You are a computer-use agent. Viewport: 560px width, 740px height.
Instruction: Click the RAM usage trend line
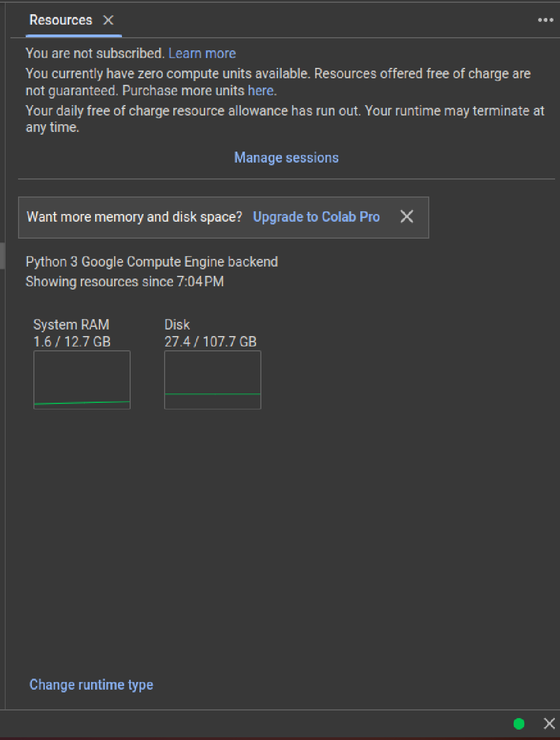pyautogui.click(x=81, y=403)
